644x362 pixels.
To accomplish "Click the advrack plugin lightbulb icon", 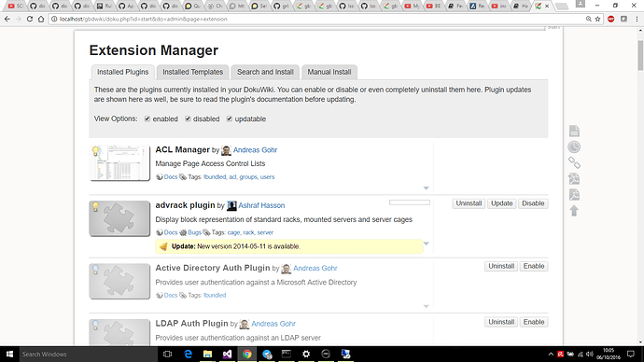I will (x=95, y=206).
